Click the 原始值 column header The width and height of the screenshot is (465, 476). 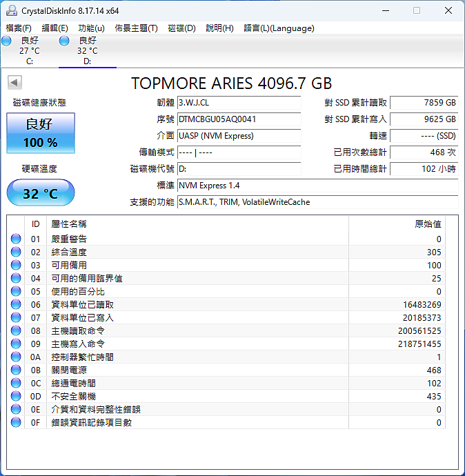click(397, 224)
